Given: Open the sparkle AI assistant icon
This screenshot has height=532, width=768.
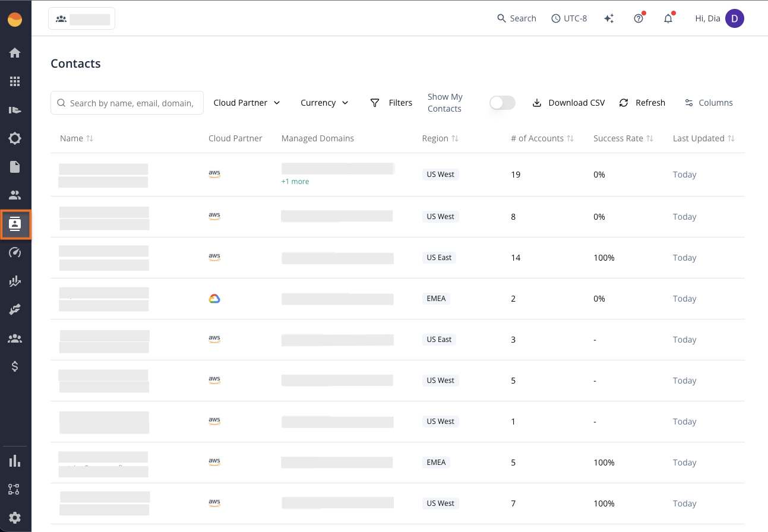Looking at the screenshot, I should 609,18.
